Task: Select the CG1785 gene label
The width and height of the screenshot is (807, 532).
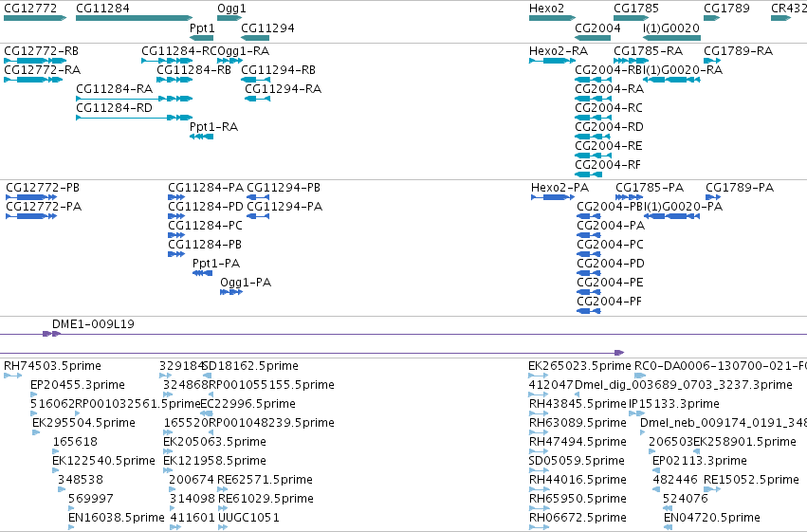Action: pyautogui.click(x=636, y=9)
